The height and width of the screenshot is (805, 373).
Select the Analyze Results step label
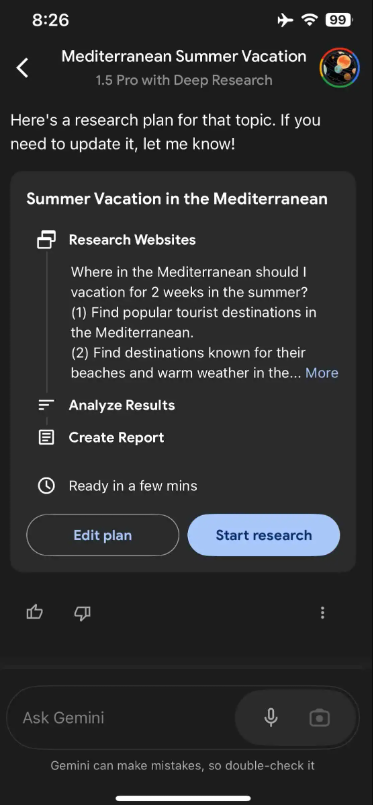click(x=122, y=405)
